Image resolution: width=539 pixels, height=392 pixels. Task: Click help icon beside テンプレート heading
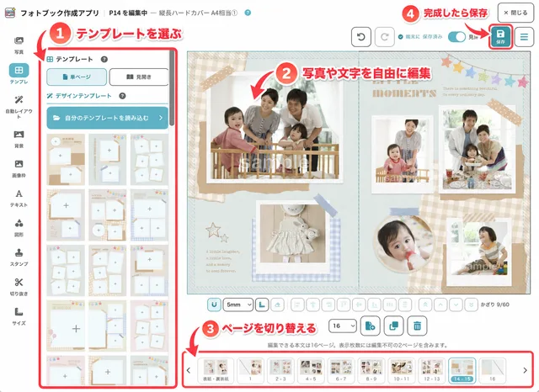click(104, 60)
